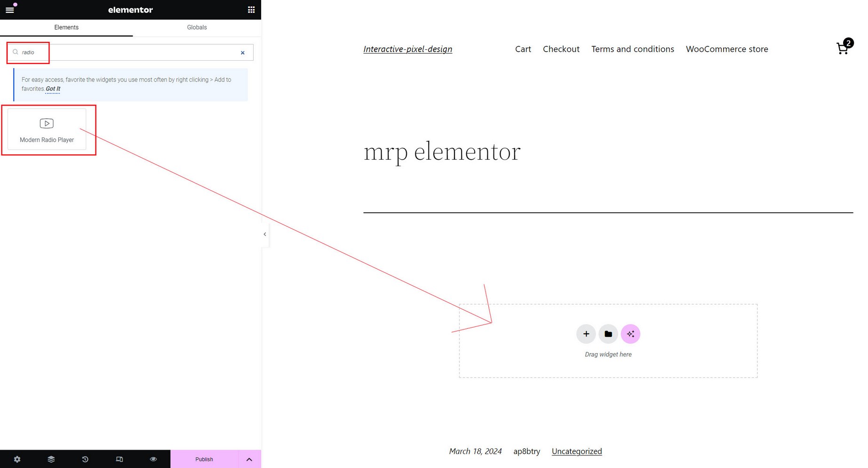This screenshot has width=868, height=468.
Task: Clear the widget search field
Action: (243, 53)
